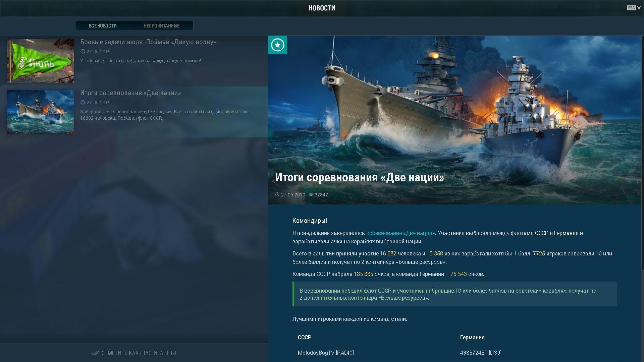This screenshot has width=644, height=362.
Task: Open headline Боевые задачи июля
Action: [149, 42]
